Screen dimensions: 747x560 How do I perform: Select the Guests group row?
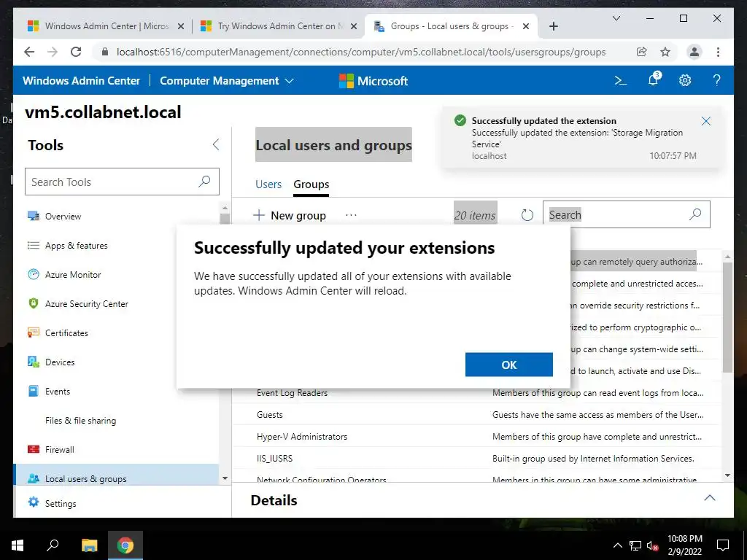(x=476, y=415)
